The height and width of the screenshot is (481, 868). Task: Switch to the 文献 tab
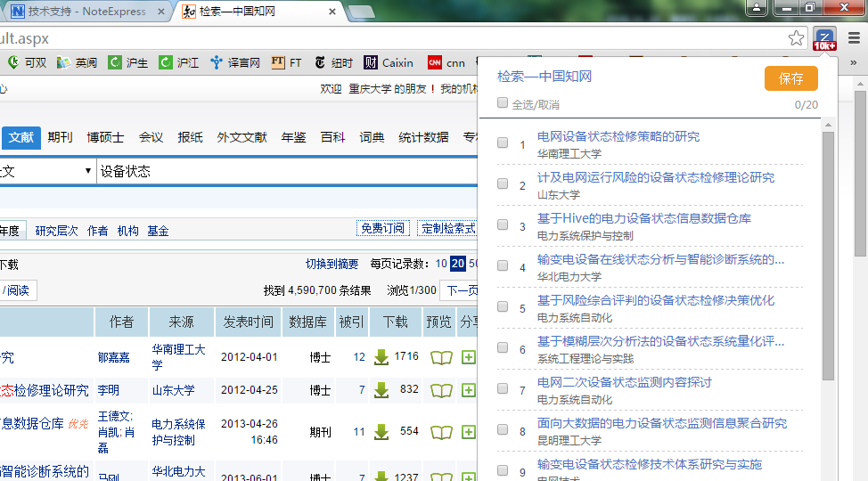point(21,137)
